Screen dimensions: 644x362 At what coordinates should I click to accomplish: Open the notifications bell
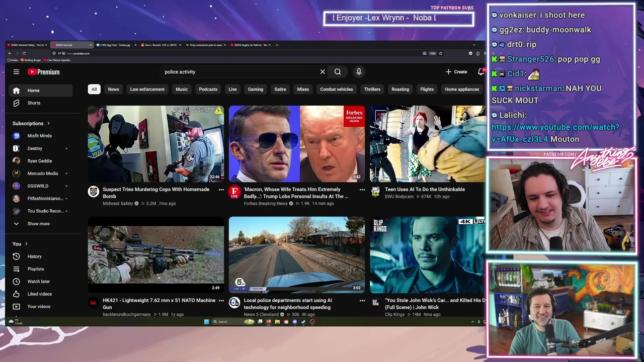pyautogui.click(x=481, y=72)
